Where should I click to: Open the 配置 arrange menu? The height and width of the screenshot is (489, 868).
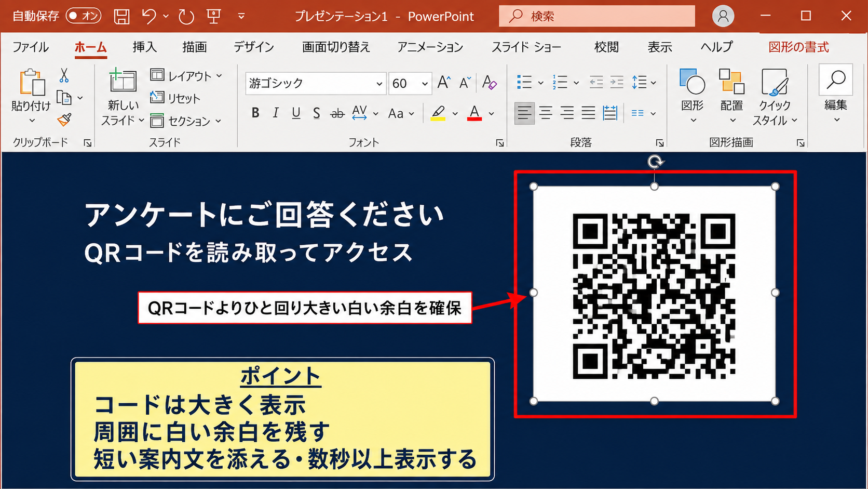[732, 96]
